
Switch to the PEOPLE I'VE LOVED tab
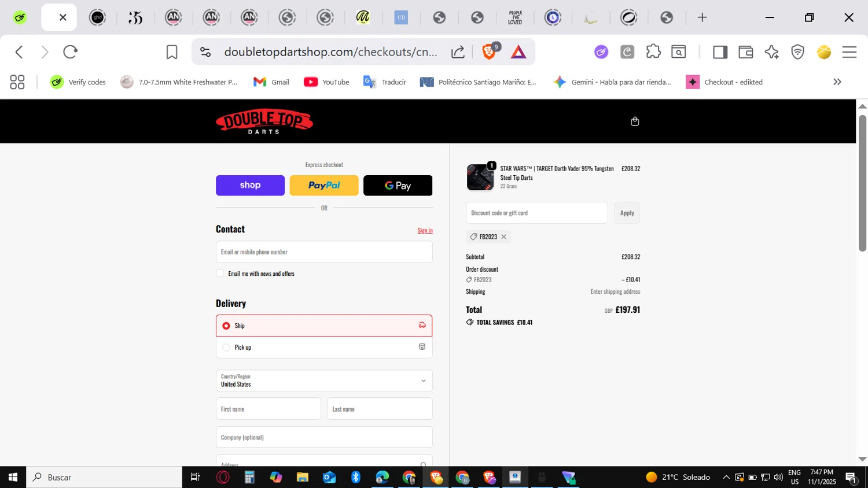pyautogui.click(x=515, y=17)
